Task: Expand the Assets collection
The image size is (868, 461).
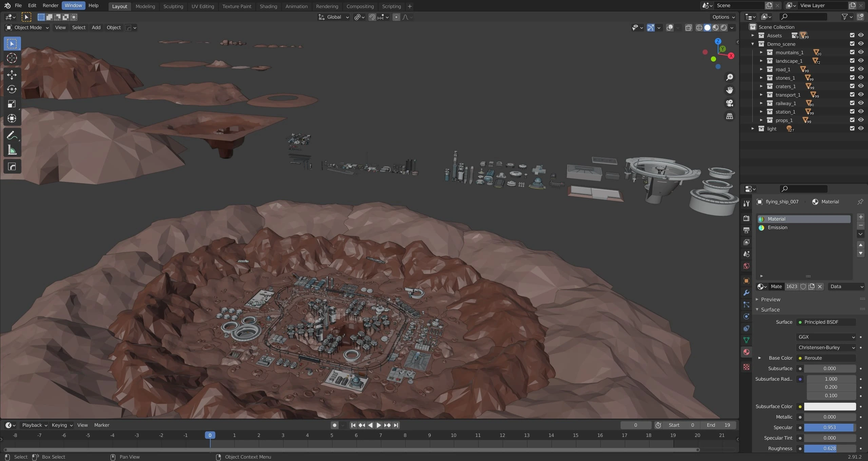Action: (753, 36)
